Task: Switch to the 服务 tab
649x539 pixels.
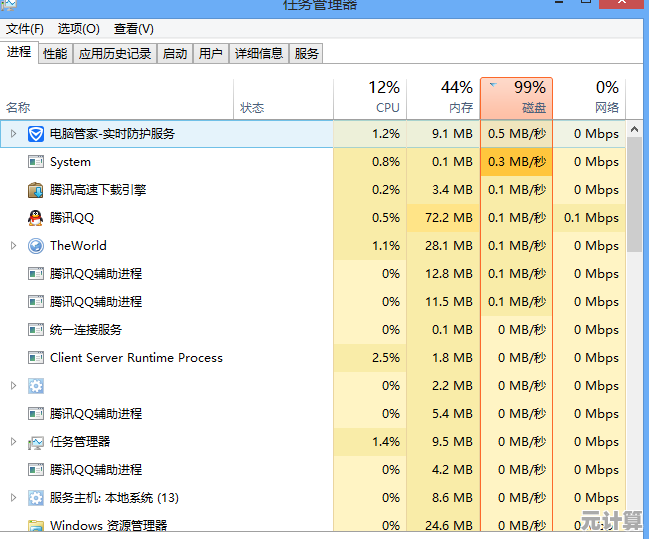Action: (x=306, y=54)
